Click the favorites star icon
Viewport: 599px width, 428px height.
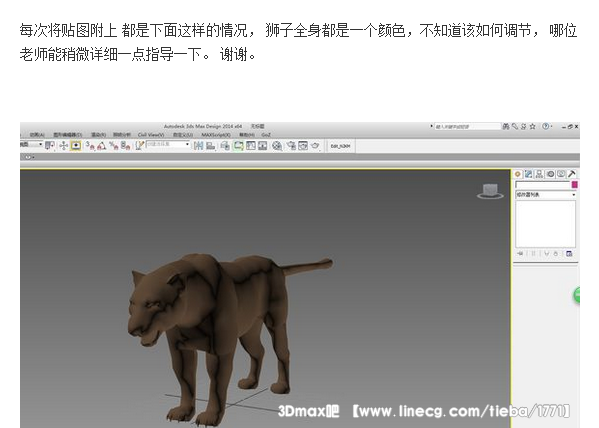point(533,126)
